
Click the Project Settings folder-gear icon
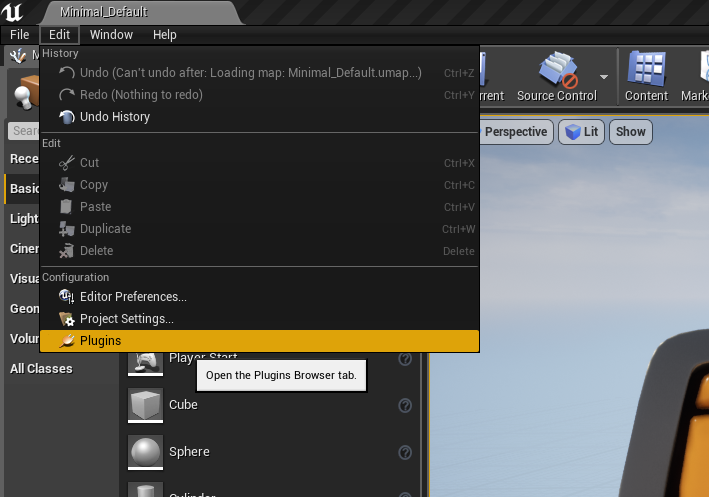pyautogui.click(x=67, y=319)
